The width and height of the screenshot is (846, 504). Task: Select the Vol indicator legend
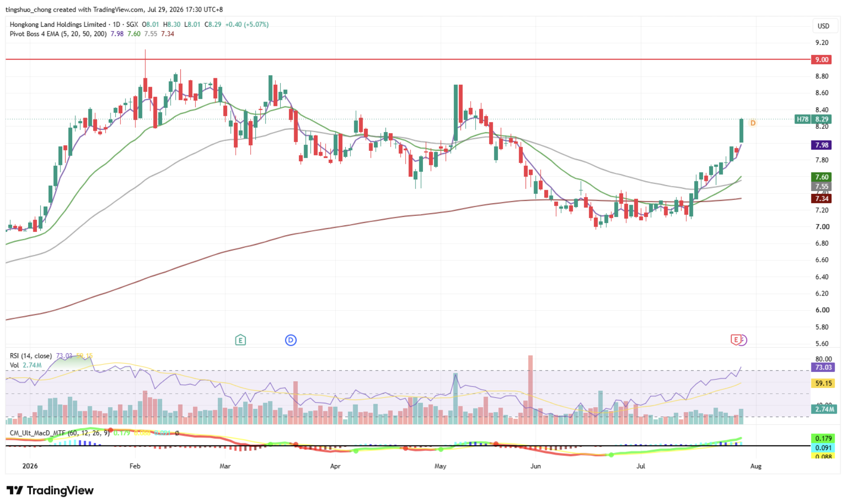point(15,365)
